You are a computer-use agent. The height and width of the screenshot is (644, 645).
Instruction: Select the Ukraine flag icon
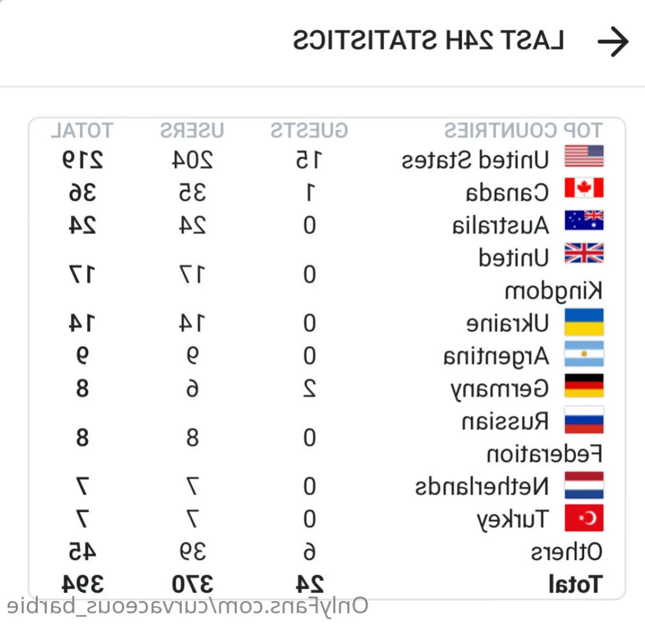tap(584, 322)
